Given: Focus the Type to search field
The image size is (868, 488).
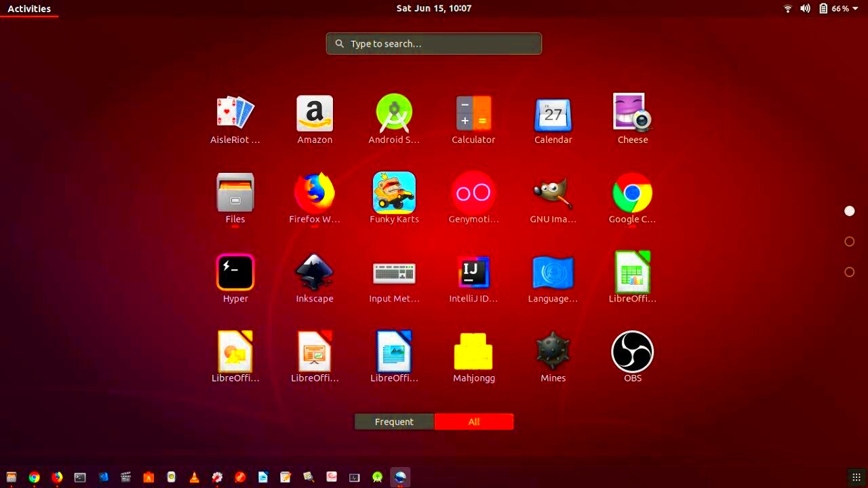Looking at the screenshot, I should click(x=434, y=43).
